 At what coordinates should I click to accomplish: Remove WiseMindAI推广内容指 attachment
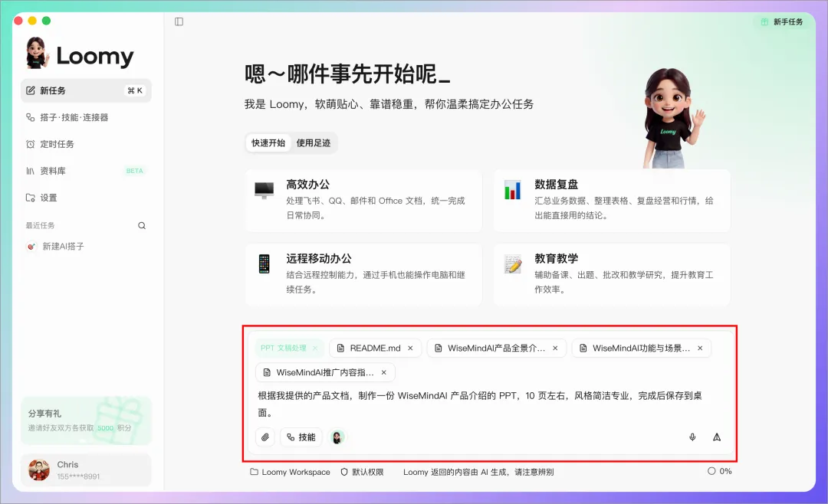point(384,372)
